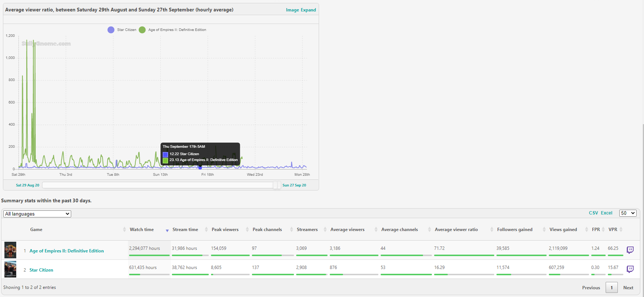Sort table by Peak viewers column

coord(225,230)
